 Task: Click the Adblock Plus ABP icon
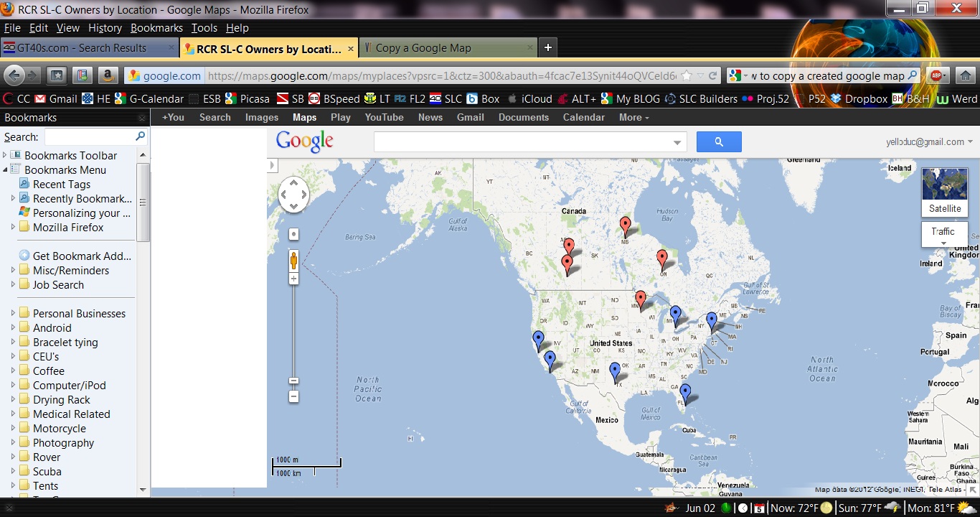click(936, 75)
